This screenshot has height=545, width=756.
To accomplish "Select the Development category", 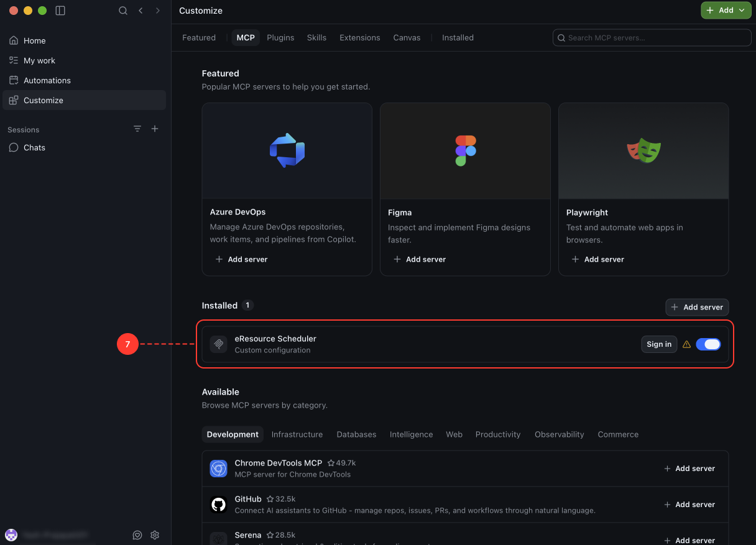I will pyautogui.click(x=233, y=434).
